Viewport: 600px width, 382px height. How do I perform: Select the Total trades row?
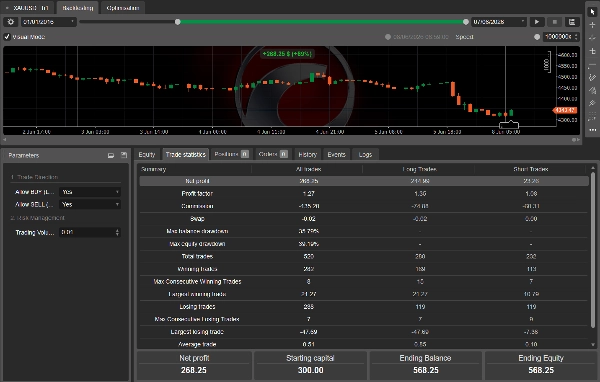(x=364, y=256)
